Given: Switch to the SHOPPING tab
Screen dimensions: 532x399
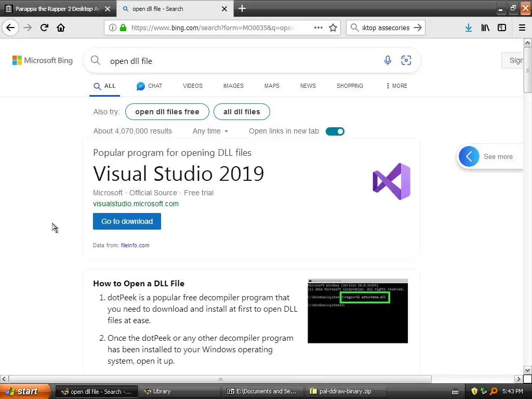Looking at the screenshot, I should pyautogui.click(x=350, y=86).
